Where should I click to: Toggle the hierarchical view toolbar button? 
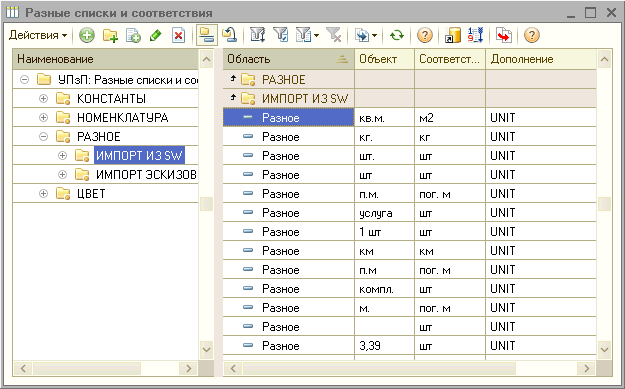[207, 35]
